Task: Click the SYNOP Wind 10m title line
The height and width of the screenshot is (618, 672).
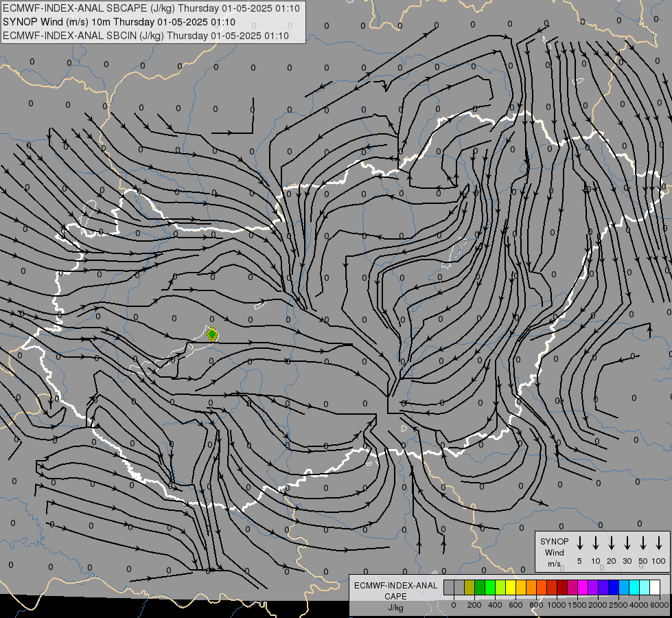Action: pos(119,22)
